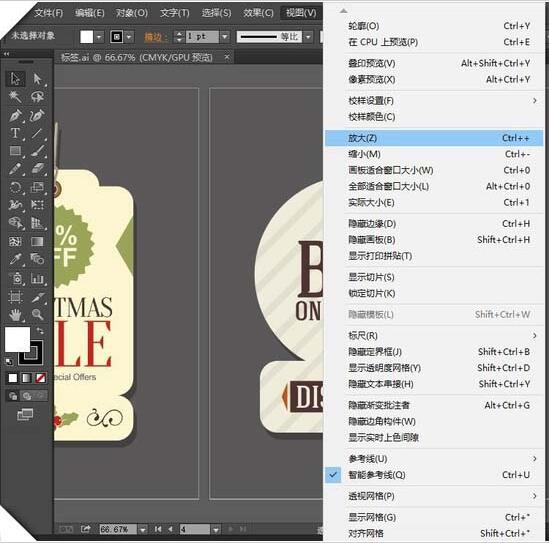Select the Pen tool
The image size is (549, 543).
pos(15,115)
